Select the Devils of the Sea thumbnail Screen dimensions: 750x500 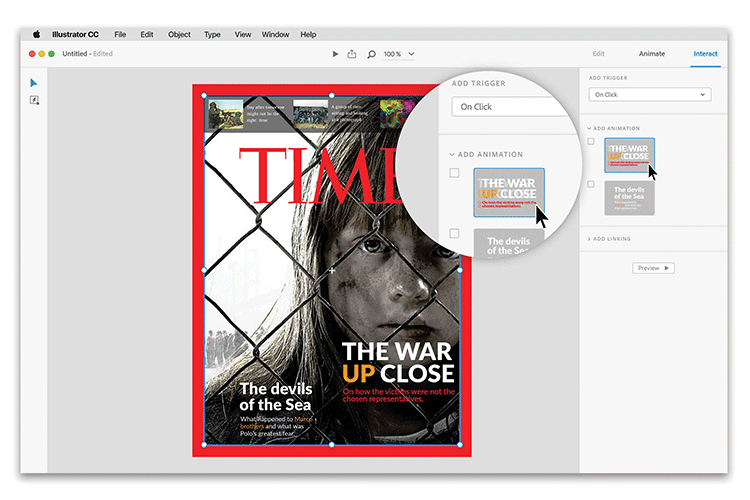(629, 197)
